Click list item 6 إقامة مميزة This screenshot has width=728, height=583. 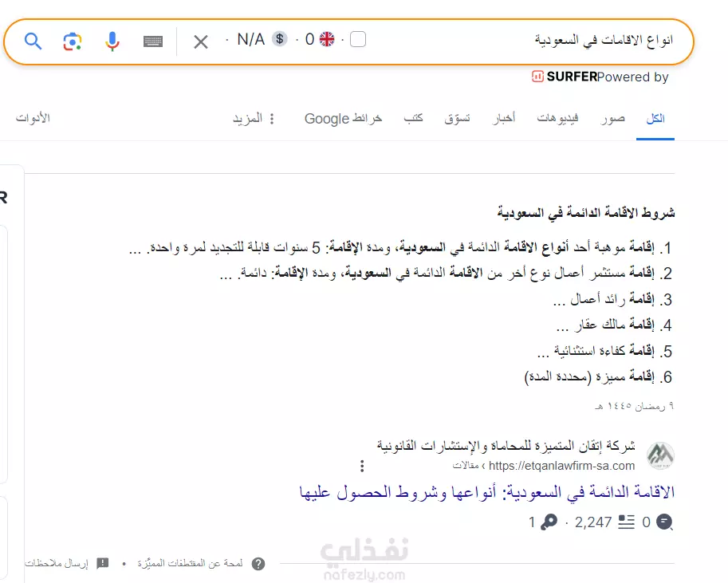598,376
